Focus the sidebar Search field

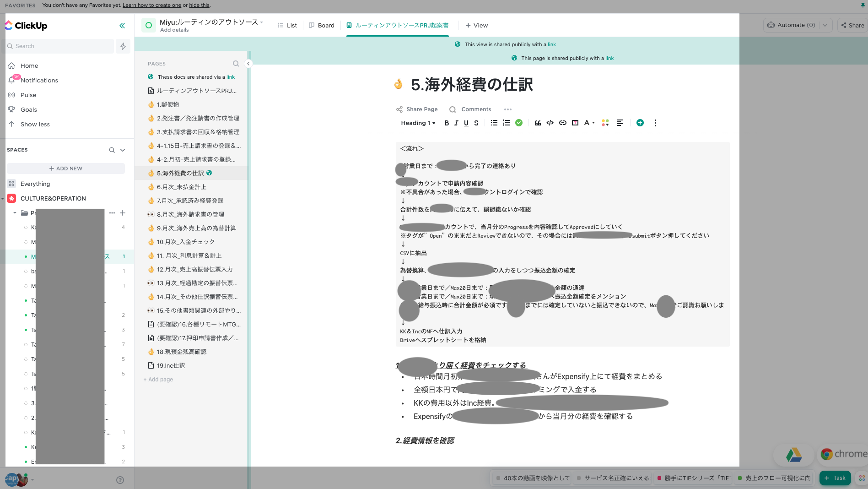point(60,46)
